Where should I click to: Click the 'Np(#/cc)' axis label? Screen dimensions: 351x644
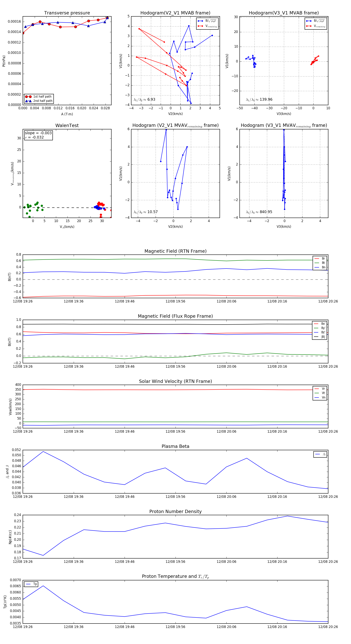click(x=10, y=537)
